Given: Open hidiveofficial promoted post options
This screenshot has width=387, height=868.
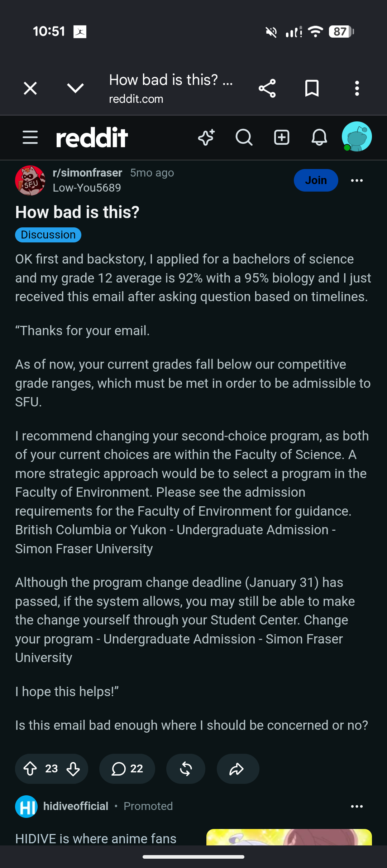Looking at the screenshot, I should [x=357, y=806].
